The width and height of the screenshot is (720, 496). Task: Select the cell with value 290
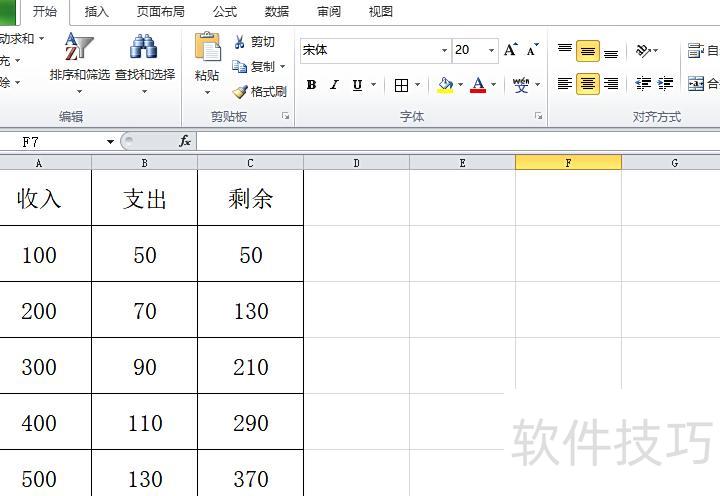(x=250, y=422)
